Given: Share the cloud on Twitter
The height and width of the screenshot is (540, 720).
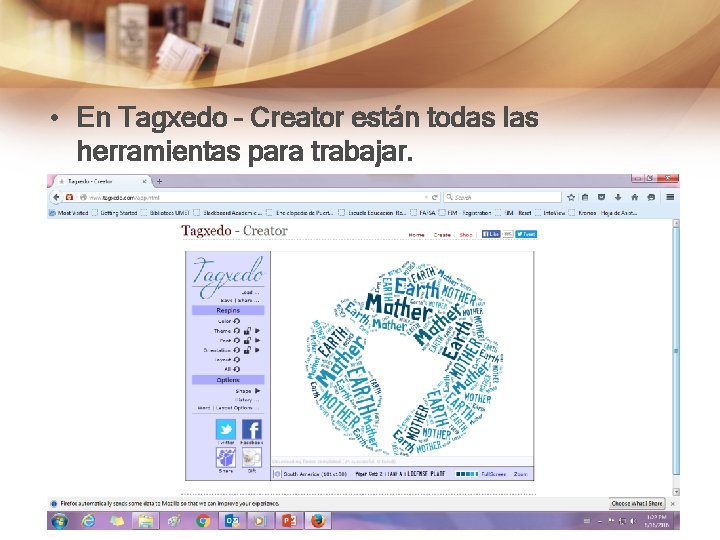Looking at the screenshot, I should (226, 430).
